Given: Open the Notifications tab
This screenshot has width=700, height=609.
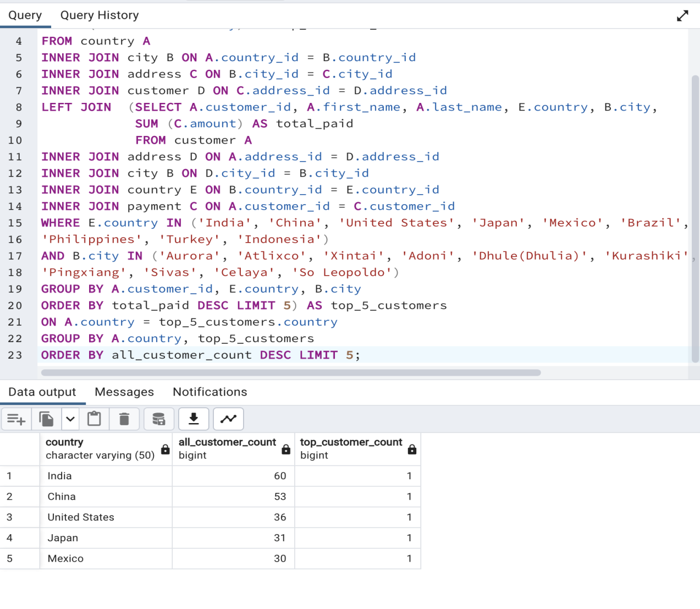Looking at the screenshot, I should pos(210,392).
